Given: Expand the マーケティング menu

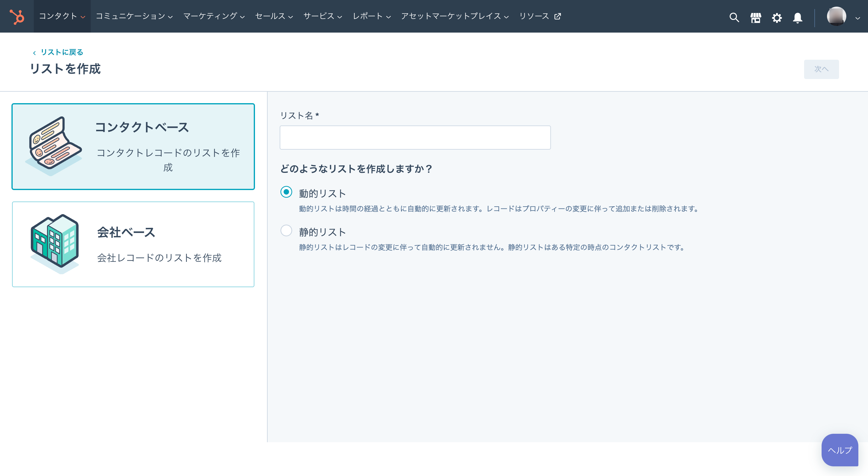Looking at the screenshot, I should (x=214, y=16).
